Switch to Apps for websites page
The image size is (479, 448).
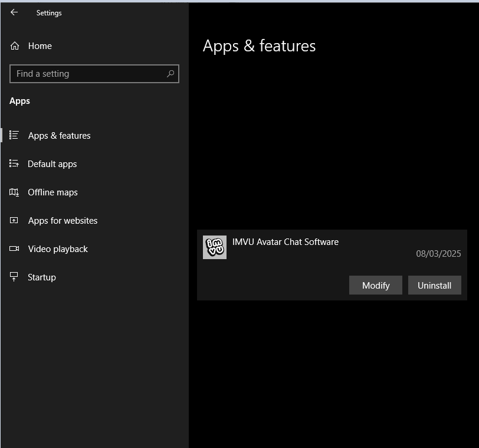(63, 221)
